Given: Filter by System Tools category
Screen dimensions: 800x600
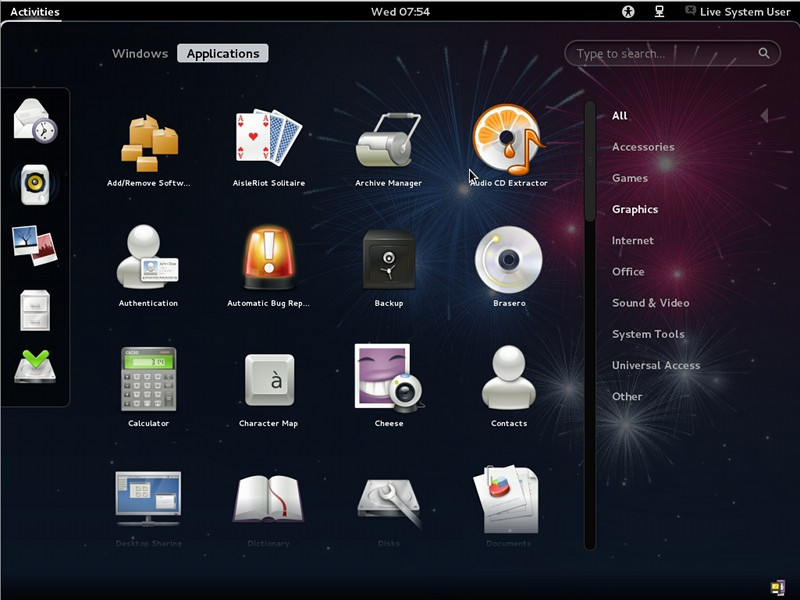Looking at the screenshot, I should (648, 334).
